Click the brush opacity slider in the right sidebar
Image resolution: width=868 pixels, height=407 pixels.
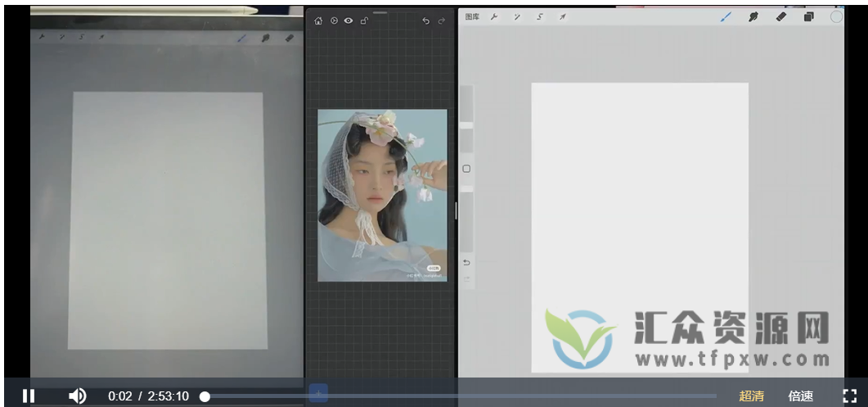pos(466,220)
